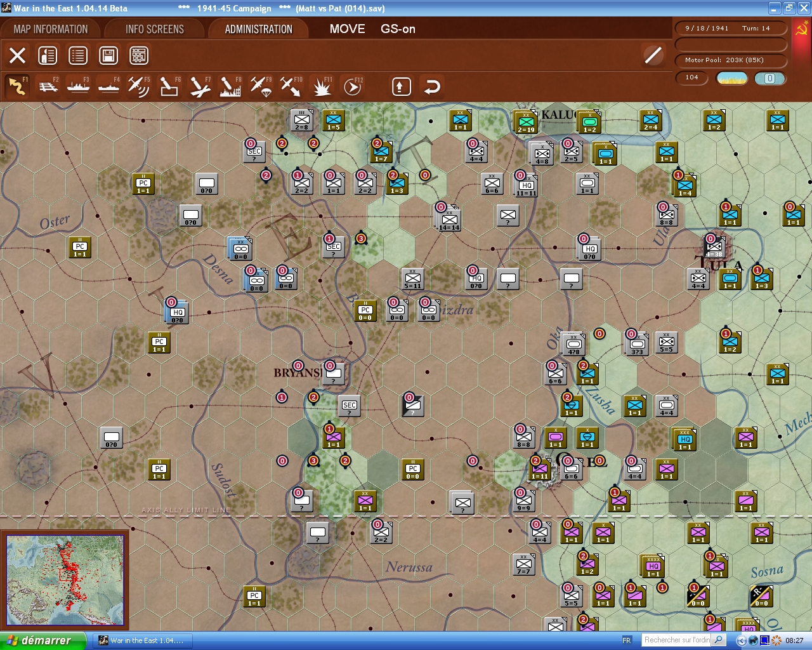This screenshot has height=650, width=812.
Task: Click the FR language indicator in taskbar
Action: pos(627,640)
